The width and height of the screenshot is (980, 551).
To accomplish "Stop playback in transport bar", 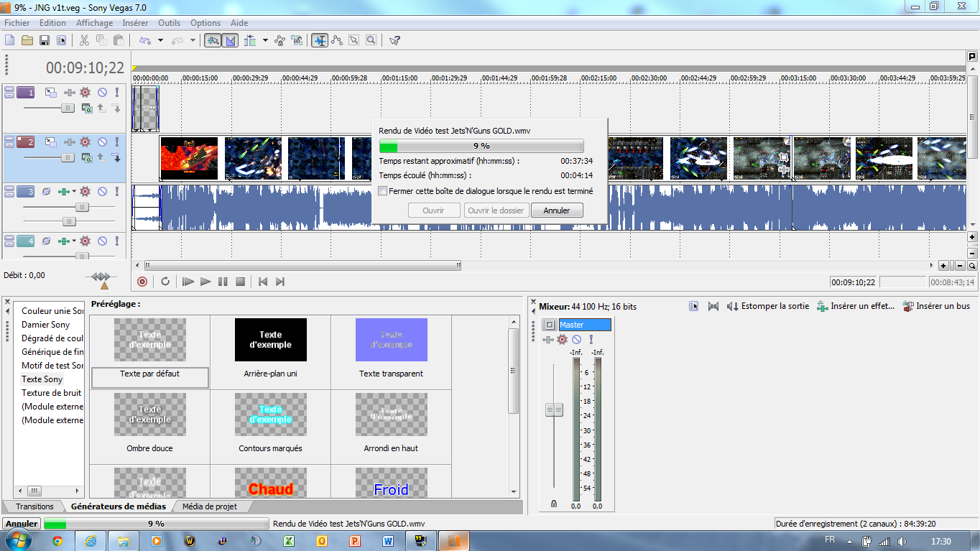I will pyautogui.click(x=241, y=282).
